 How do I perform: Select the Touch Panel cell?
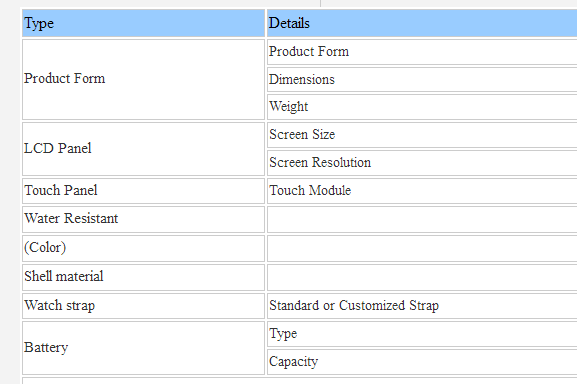144,191
